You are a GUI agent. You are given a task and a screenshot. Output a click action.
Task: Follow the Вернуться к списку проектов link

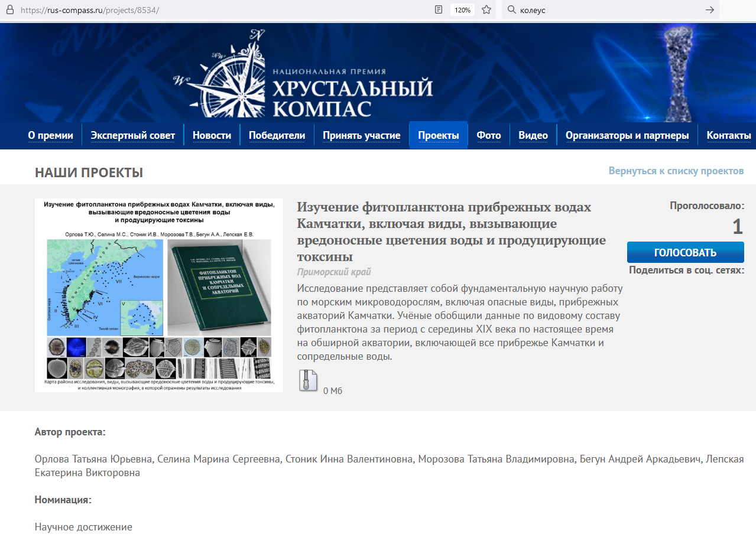pyautogui.click(x=676, y=170)
